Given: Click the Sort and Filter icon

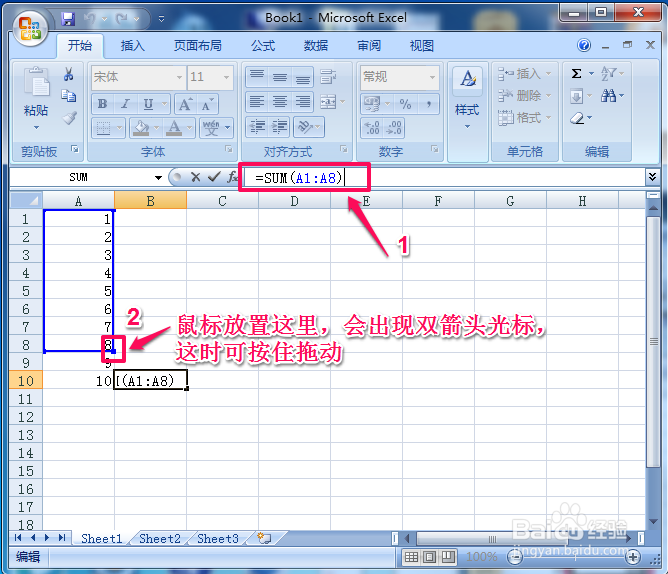Looking at the screenshot, I should [609, 74].
